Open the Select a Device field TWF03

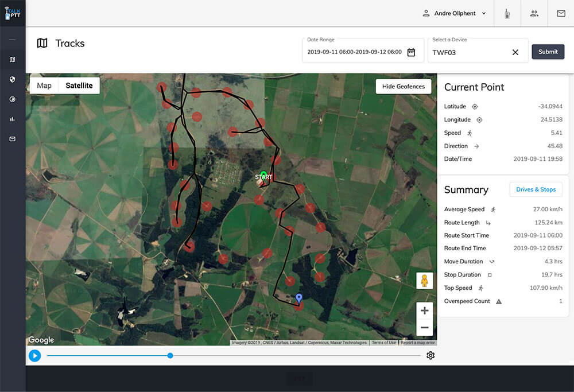coord(468,52)
